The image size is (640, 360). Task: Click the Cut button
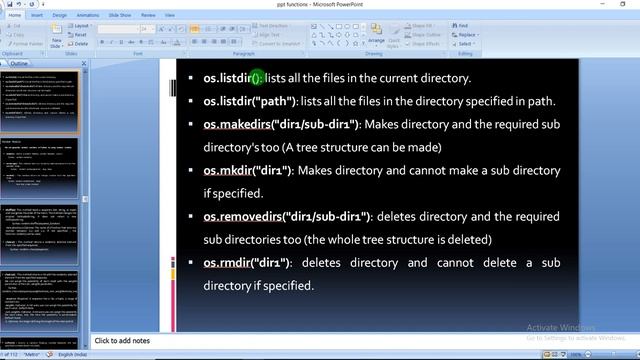[14, 26]
